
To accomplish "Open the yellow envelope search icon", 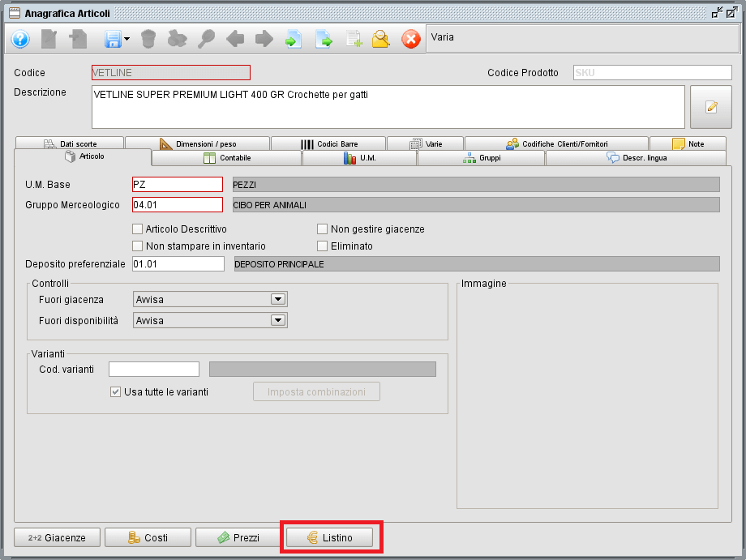I will coord(380,38).
